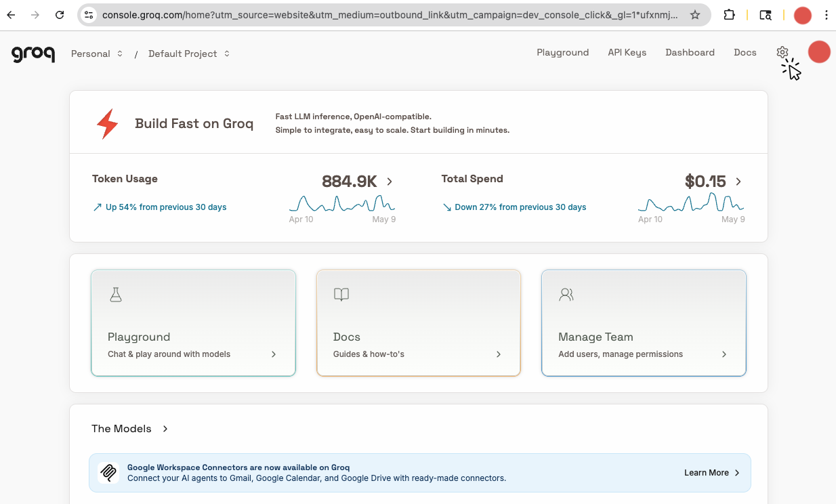Open the Default Project dropdown
The width and height of the screenshot is (836, 504).
pyautogui.click(x=189, y=54)
